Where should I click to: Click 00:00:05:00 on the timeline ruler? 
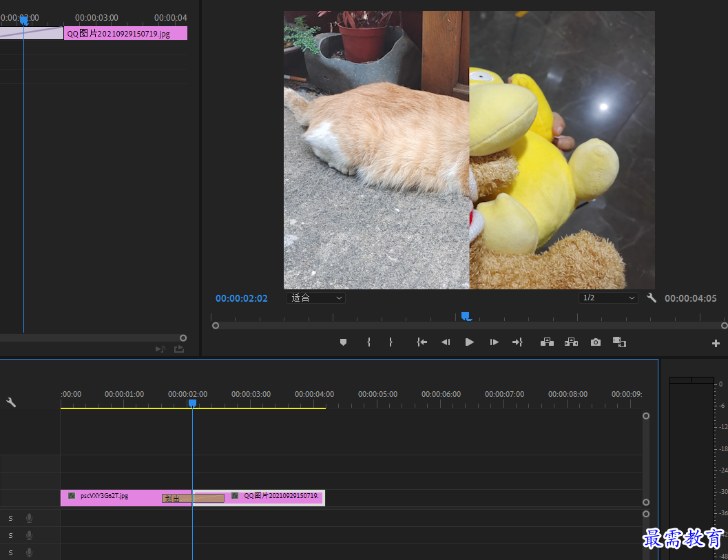click(x=377, y=394)
